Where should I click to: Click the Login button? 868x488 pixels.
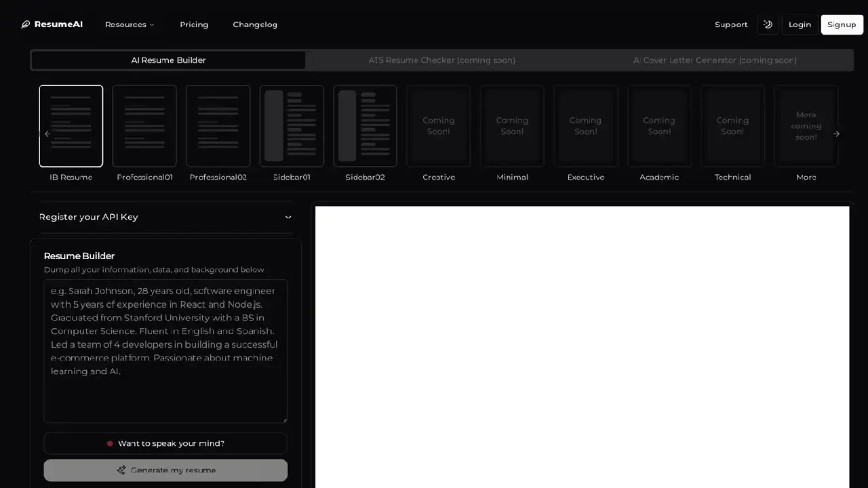[x=800, y=24]
